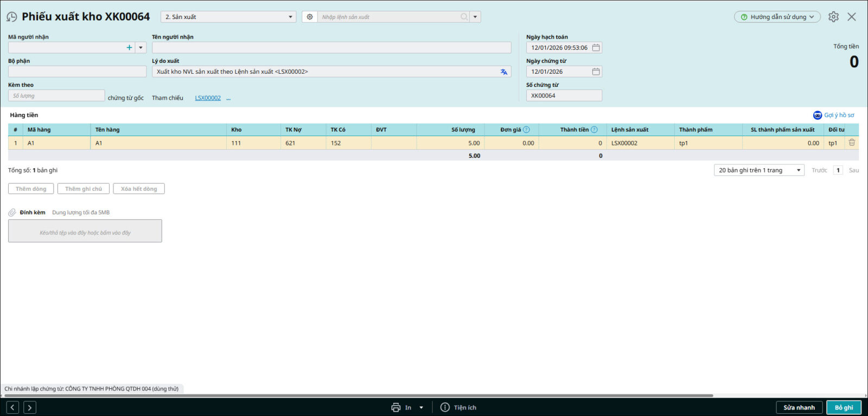868x416 pixels.
Task: Click the gear icon before production order search
Action: tap(310, 17)
